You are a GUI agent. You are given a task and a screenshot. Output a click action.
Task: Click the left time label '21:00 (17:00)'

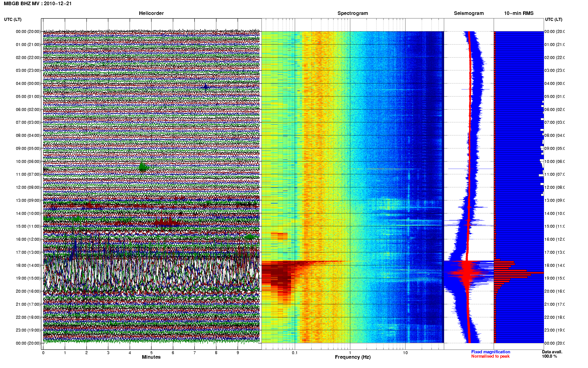[x=28, y=304]
